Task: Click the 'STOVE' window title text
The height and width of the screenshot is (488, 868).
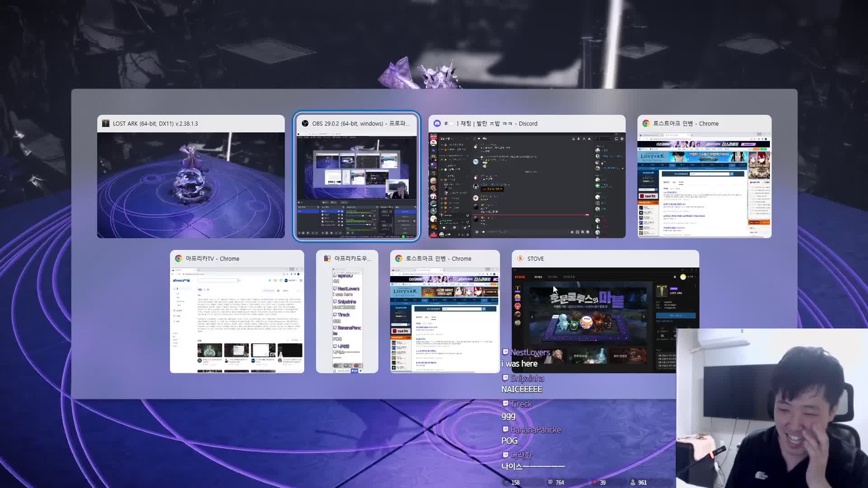Action: click(x=535, y=258)
